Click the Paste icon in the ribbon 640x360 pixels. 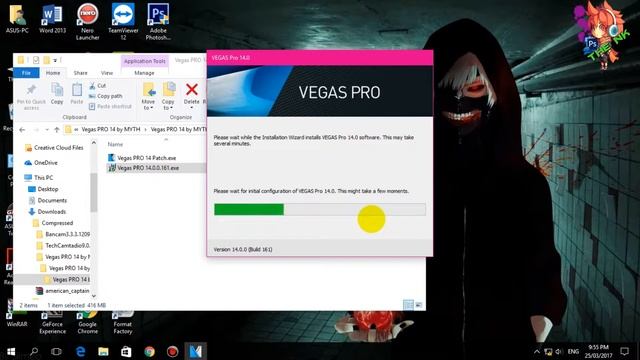tap(77, 94)
